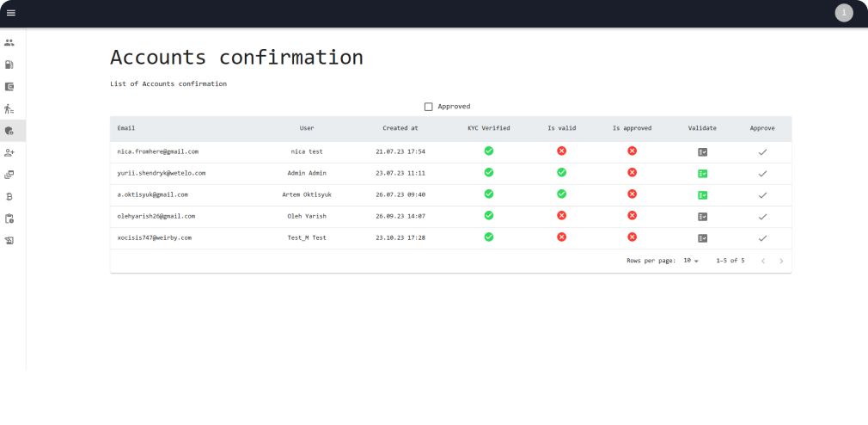
Task: Click Is approved red cross for Test_M Test
Action: click(x=633, y=237)
